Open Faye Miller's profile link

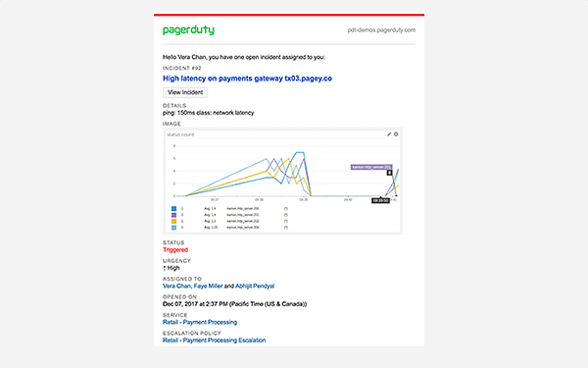pos(208,287)
